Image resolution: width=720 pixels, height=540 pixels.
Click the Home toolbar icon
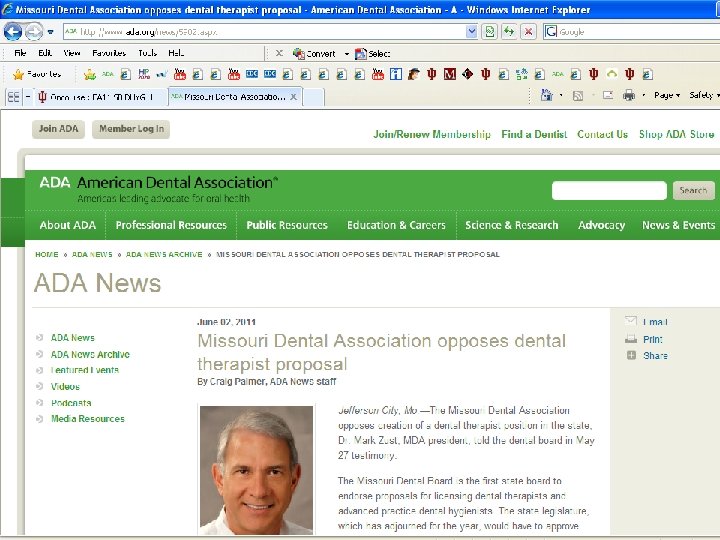(546, 95)
